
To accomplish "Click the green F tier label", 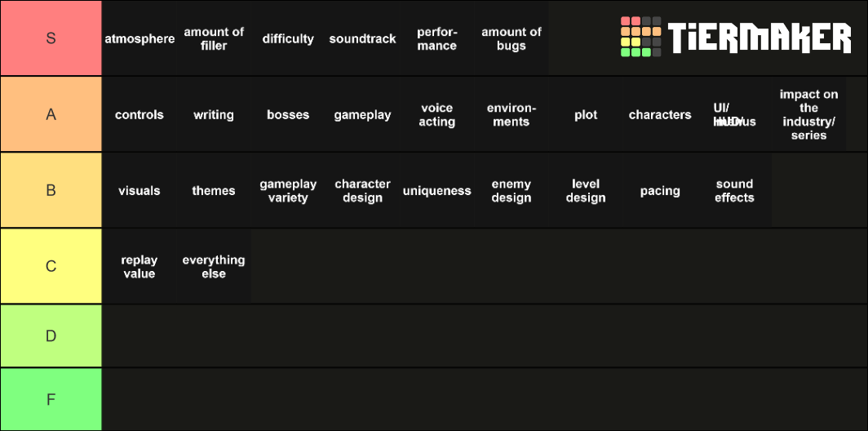I will coord(51,399).
